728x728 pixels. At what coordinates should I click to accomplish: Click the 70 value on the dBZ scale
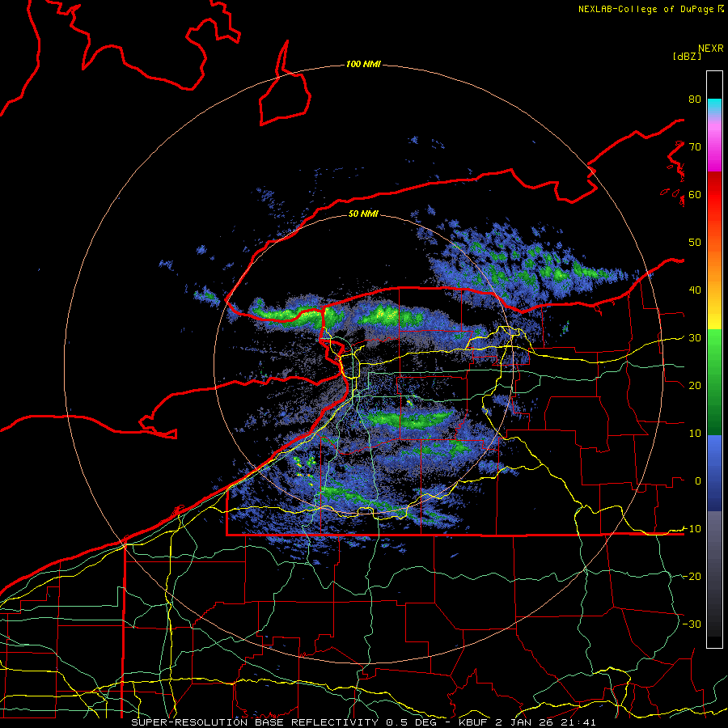click(x=695, y=147)
